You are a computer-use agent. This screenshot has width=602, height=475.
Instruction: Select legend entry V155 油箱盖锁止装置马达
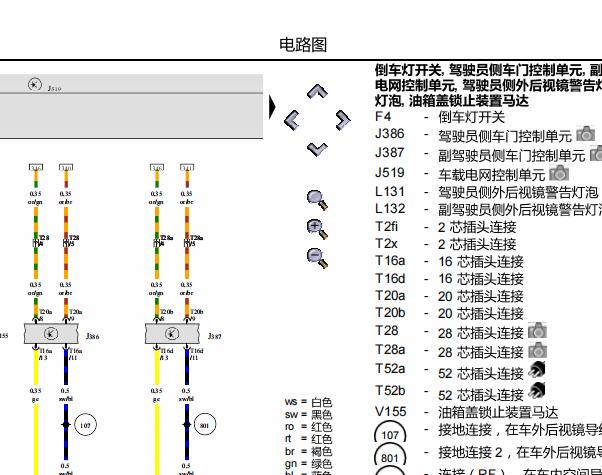point(466,412)
